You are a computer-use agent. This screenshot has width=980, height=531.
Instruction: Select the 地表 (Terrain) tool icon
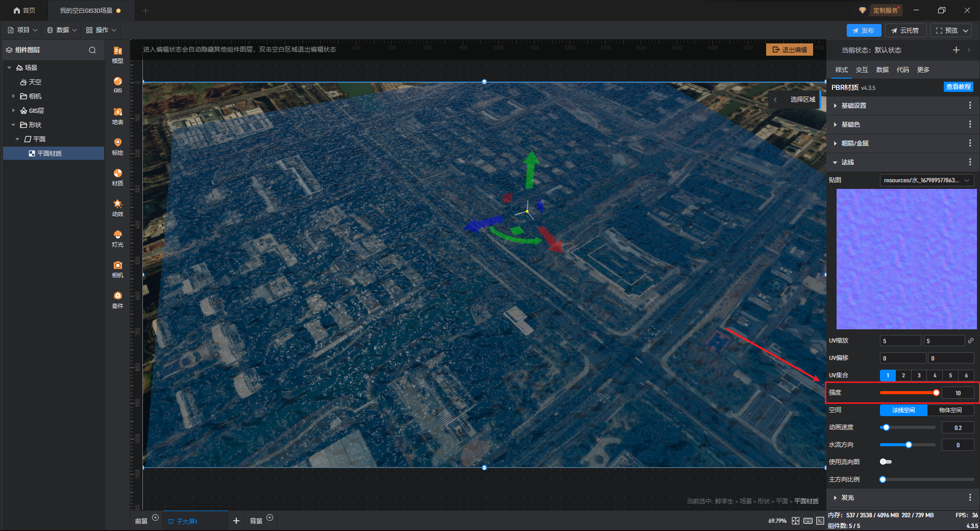[x=117, y=115]
